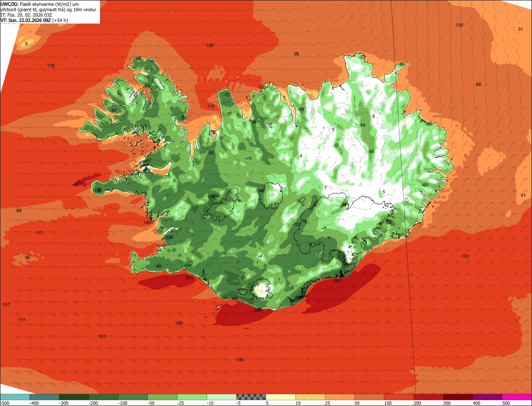
Task: Click the map value '9' in the northwest corner
Action: point(26,44)
